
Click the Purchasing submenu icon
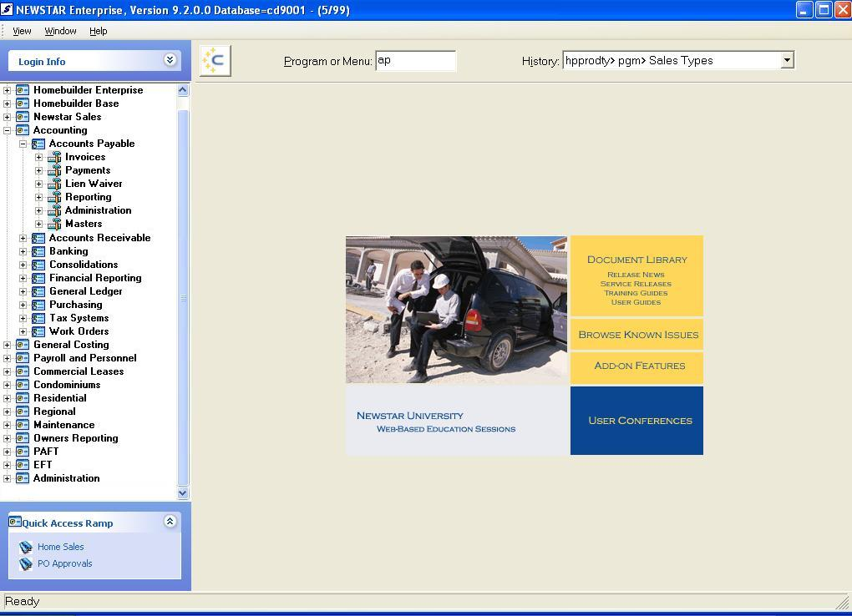pyautogui.click(x=38, y=305)
